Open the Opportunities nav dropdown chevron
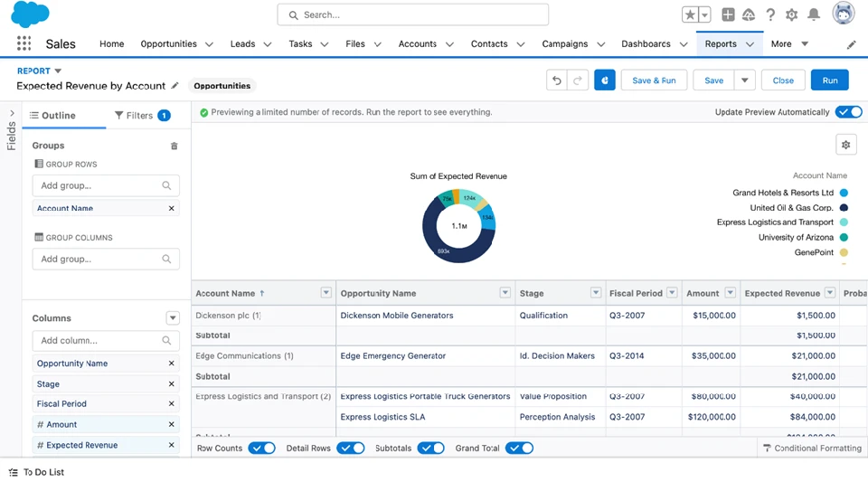This screenshot has height=482, width=868. click(209, 44)
